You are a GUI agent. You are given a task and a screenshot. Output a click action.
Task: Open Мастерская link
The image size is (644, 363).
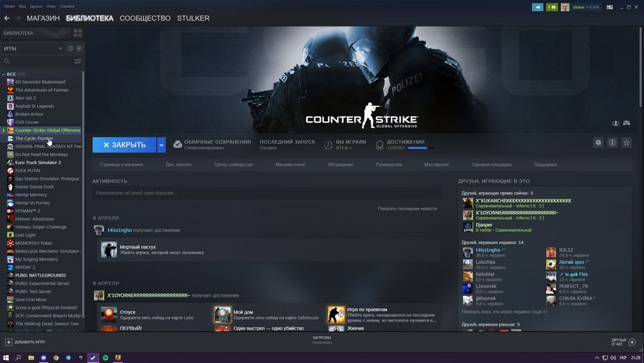[436, 164]
